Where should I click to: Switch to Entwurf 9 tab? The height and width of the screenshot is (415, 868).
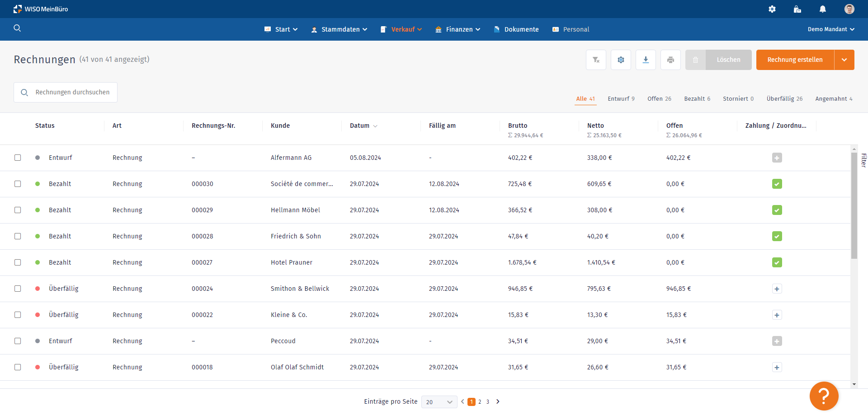tap(621, 98)
